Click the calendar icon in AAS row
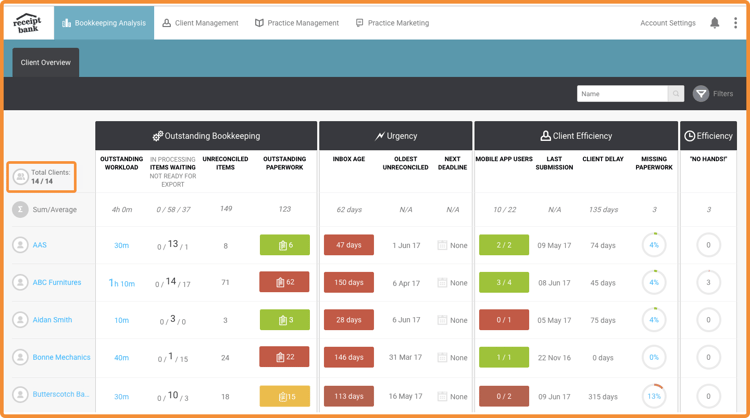Viewport: 750px width, 418px height. [x=442, y=245]
